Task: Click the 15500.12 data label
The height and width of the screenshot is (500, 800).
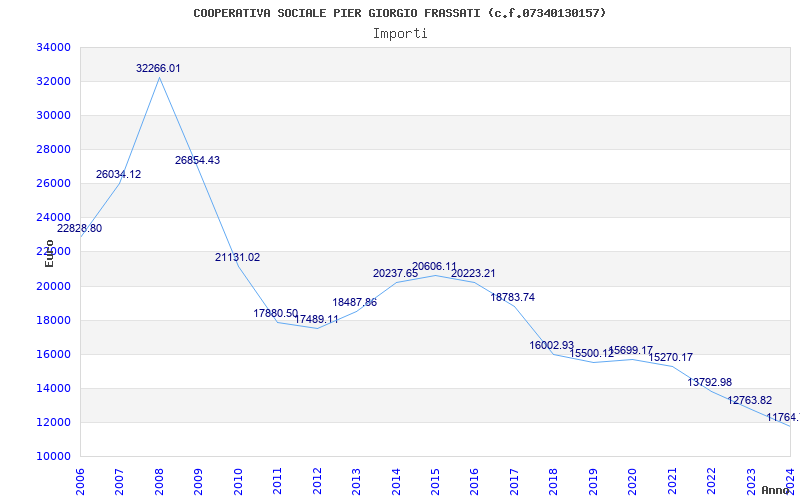Action: pos(592,354)
